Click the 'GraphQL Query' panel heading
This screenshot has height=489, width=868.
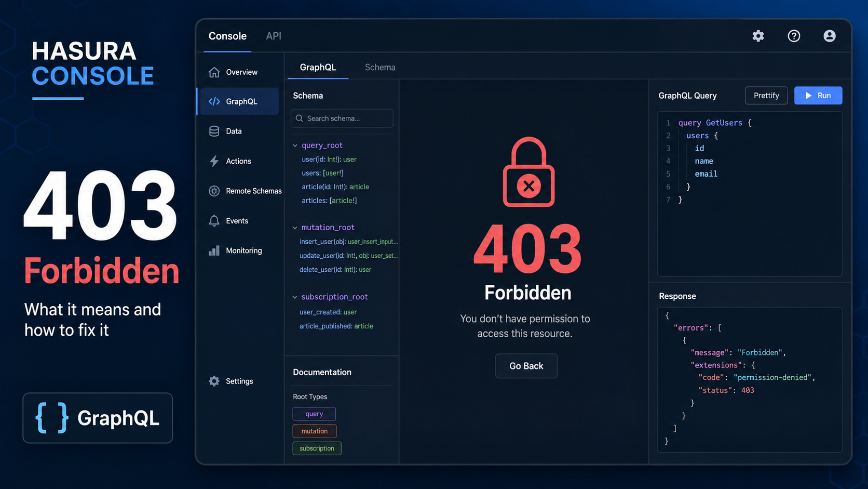687,96
